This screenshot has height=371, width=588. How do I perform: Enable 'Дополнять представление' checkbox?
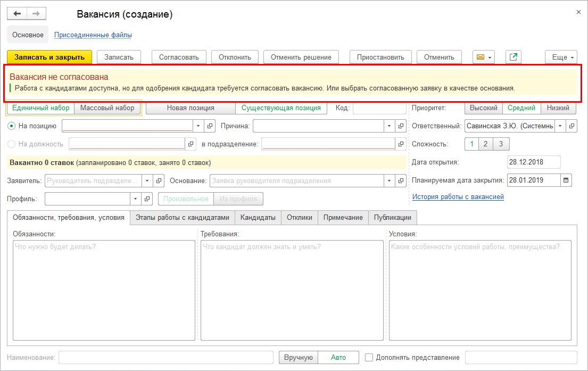coord(369,358)
